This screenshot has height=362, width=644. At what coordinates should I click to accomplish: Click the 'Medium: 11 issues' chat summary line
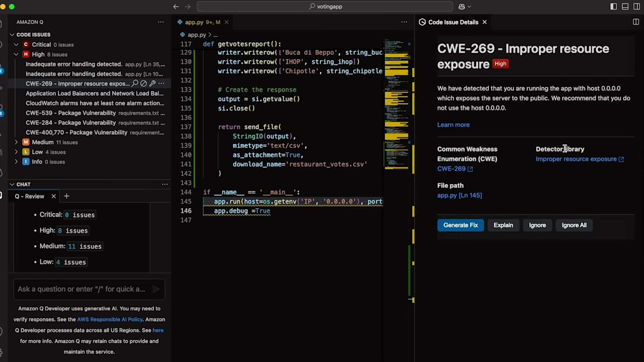pos(71,246)
